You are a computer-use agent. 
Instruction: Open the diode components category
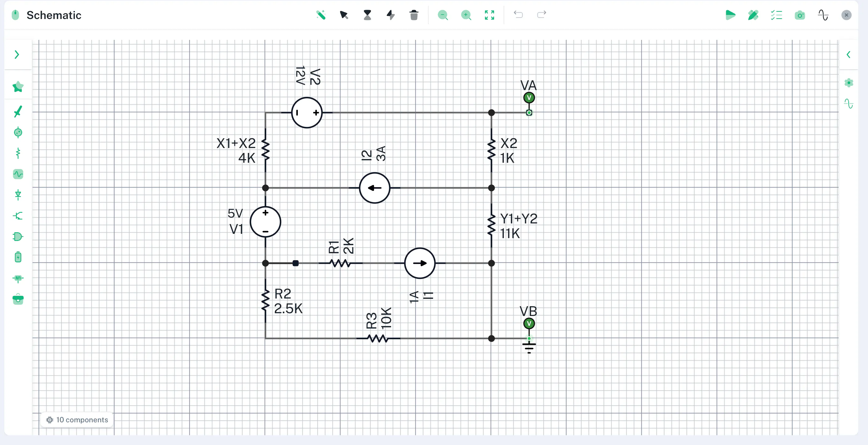[x=18, y=195]
